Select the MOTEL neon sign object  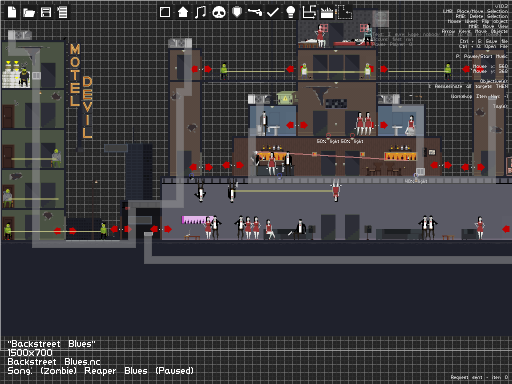(x=75, y=75)
